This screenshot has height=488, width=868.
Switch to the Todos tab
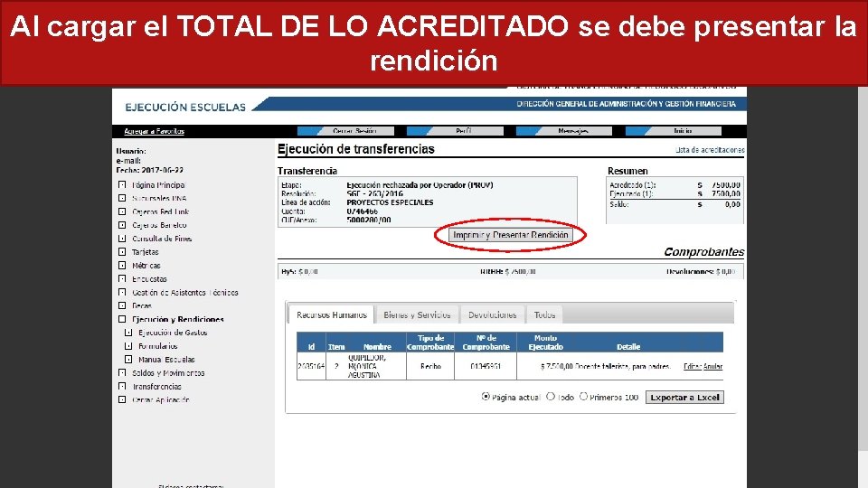tap(544, 314)
